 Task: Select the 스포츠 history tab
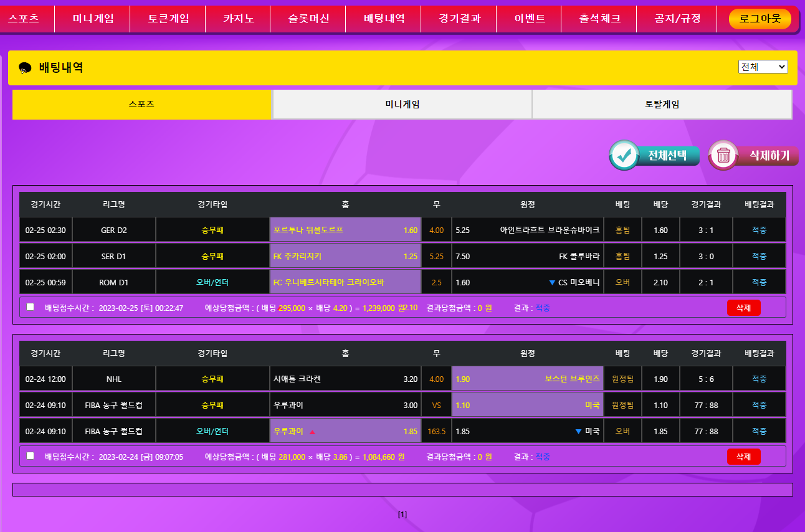coord(142,105)
